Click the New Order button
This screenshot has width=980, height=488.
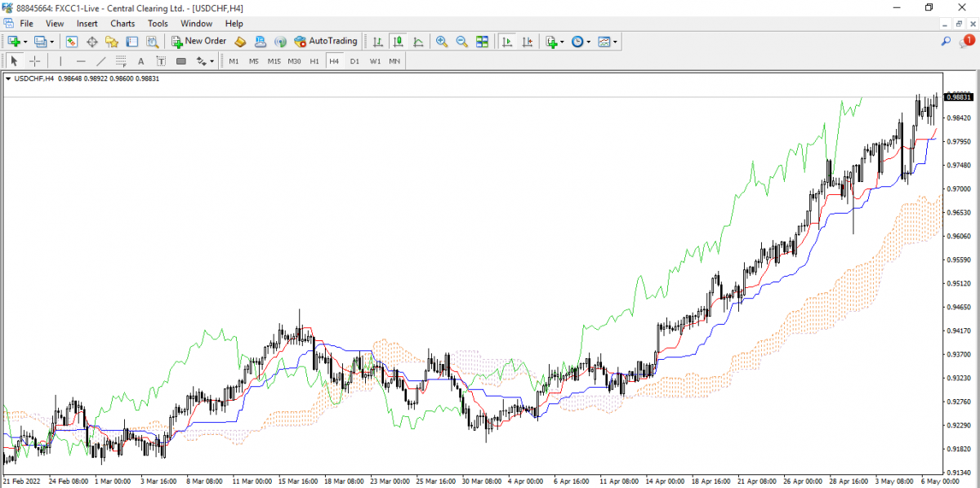point(198,42)
